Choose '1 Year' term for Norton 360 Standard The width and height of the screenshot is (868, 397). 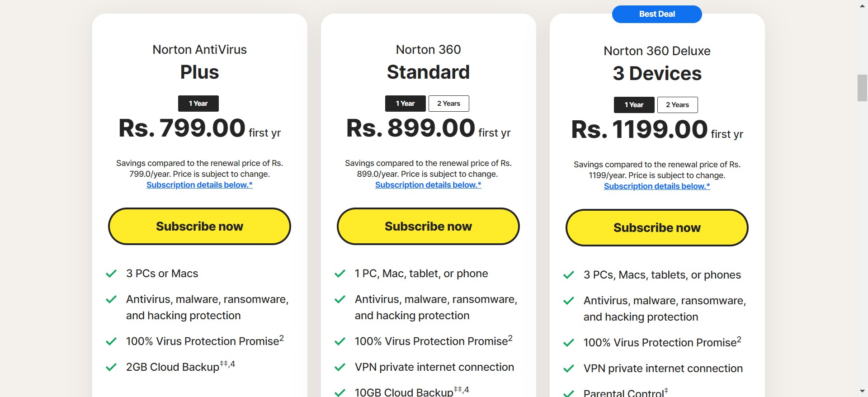click(405, 104)
